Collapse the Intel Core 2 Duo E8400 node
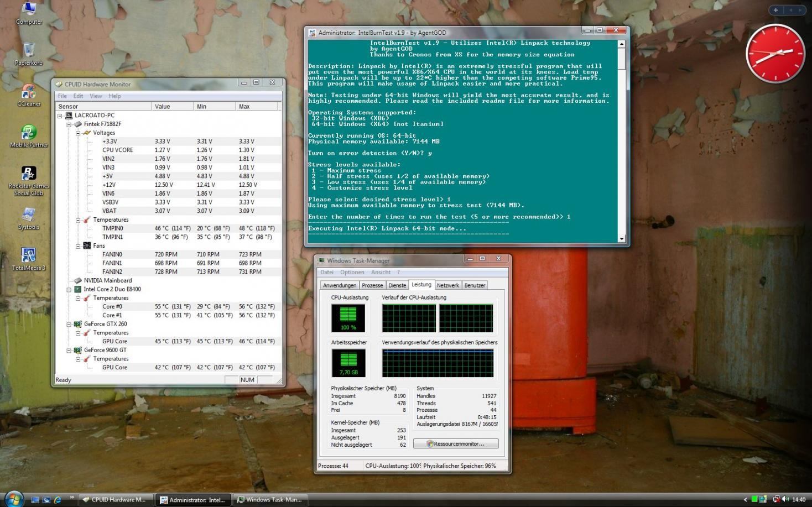Viewport: 812px width, 507px height. (x=69, y=289)
